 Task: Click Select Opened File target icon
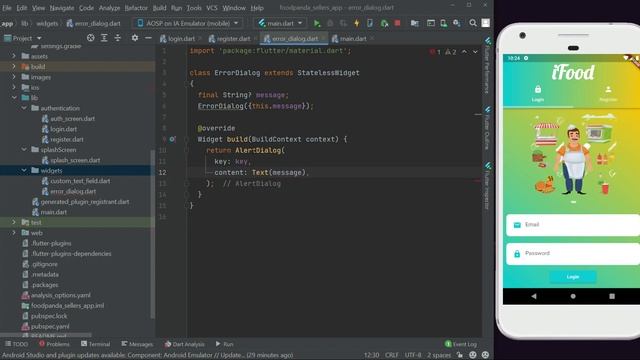(91, 38)
